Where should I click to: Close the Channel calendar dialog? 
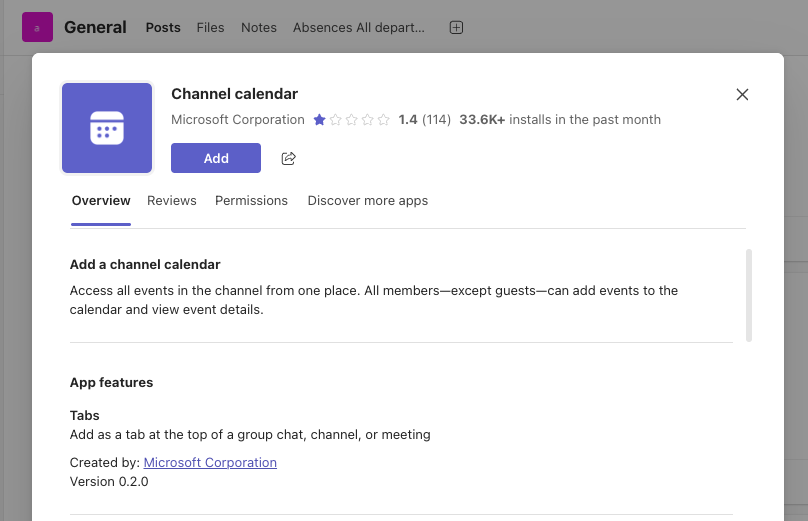(x=742, y=95)
